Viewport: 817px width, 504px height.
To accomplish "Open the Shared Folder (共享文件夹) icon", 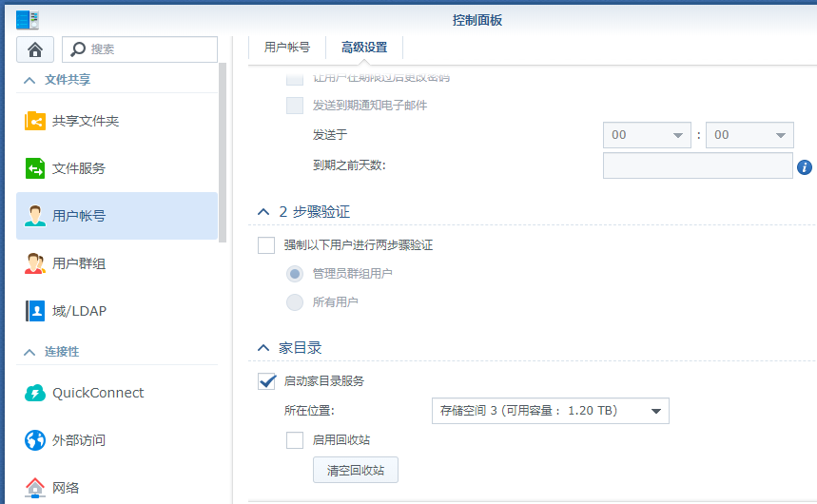I will click(35, 122).
